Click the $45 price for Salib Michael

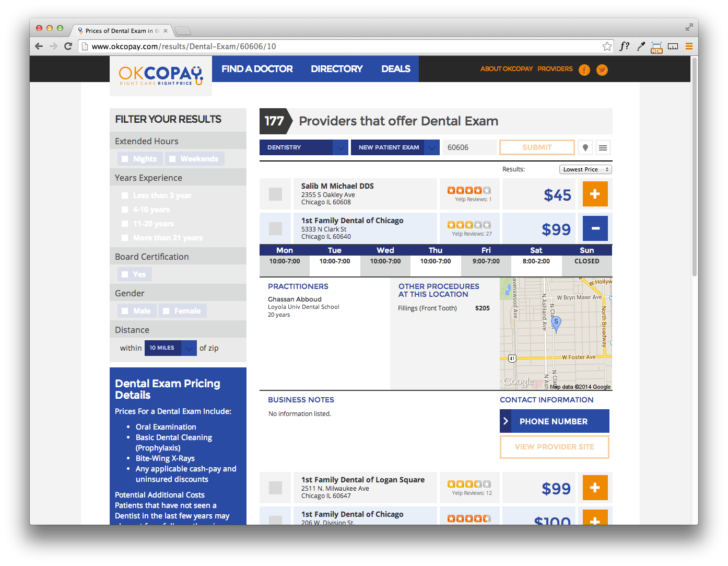coord(557,195)
